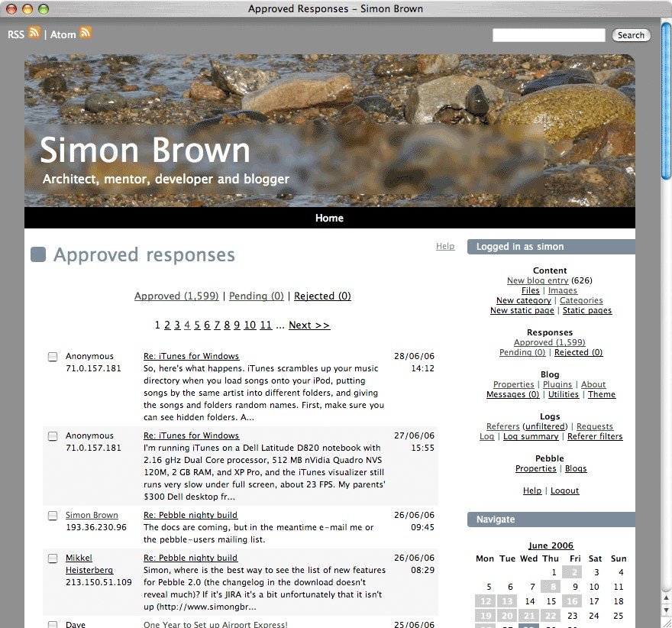This screenshot has width=672, height=628.
Task: Show Pending (0) responses in main content
Action: pos(257,296)
